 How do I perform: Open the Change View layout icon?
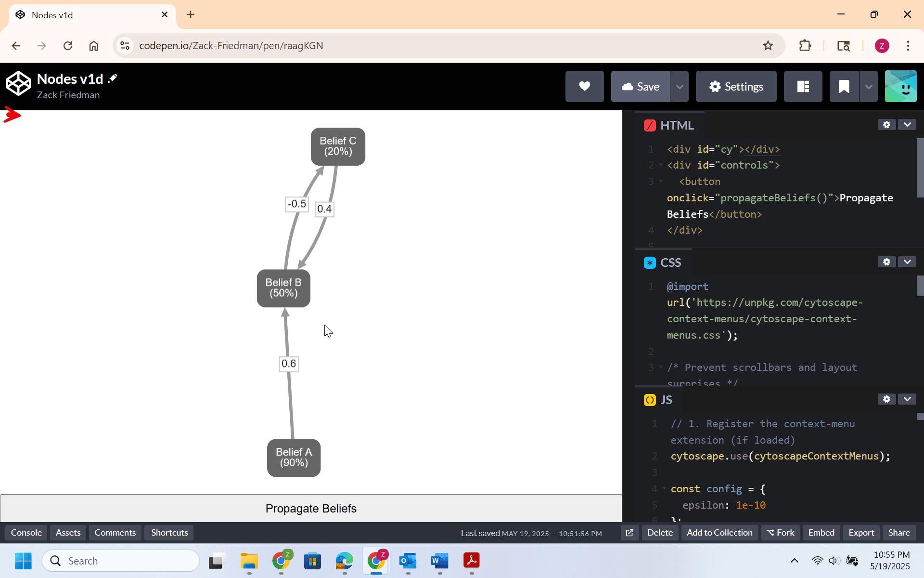pyautogui.click(x=803, y=86)
